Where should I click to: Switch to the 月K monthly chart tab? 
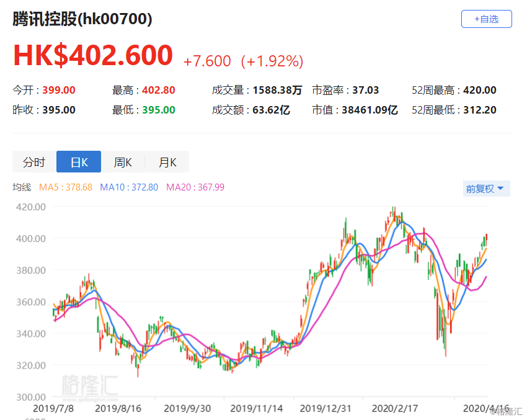167,162
